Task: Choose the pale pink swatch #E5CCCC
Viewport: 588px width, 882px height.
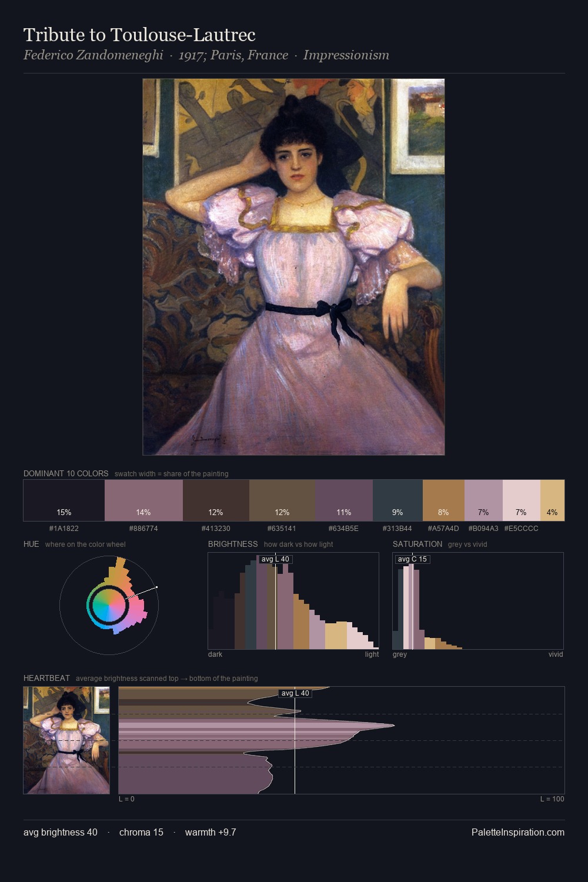Action: [x=521, y=500]
